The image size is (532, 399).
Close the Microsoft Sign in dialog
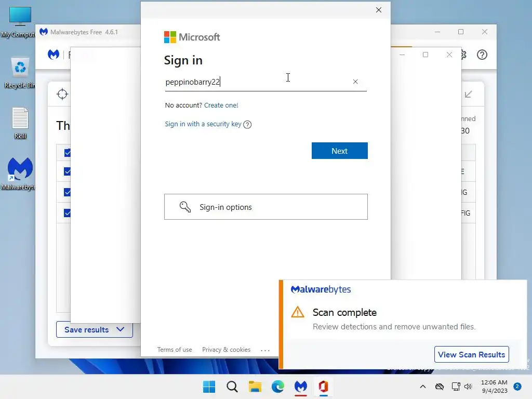[x=379, y=10]
